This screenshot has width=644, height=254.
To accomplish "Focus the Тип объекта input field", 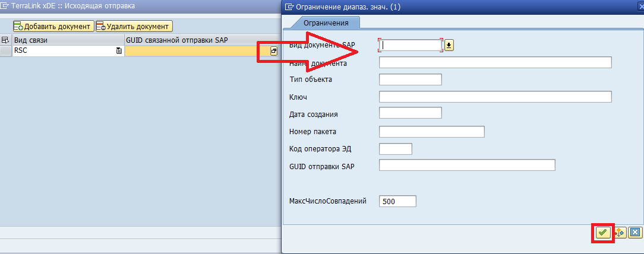I will [x=410, y=80].
